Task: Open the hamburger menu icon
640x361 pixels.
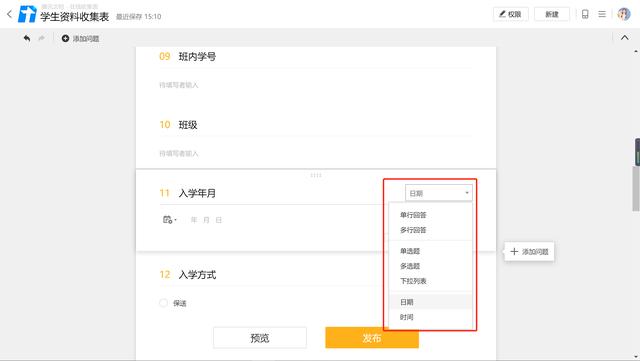Action: point(602,14)
